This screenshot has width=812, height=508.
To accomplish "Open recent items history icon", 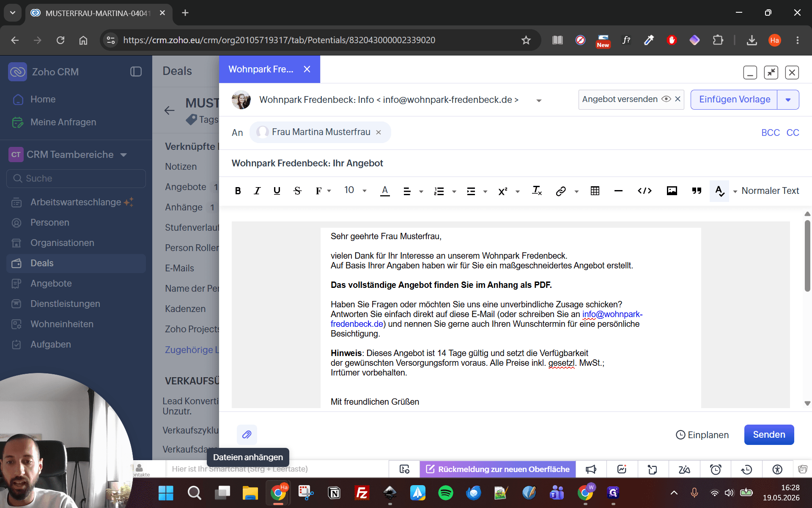I will [746, 469].
